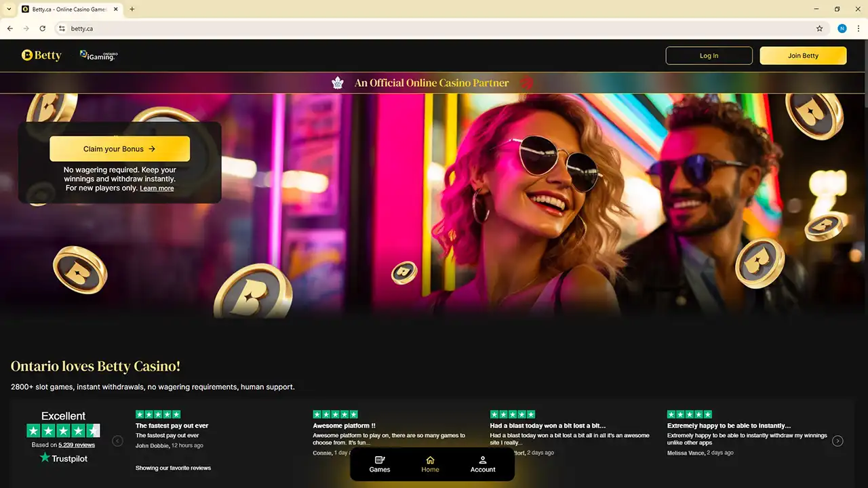The height and width of the screenshot is (488, 868).
Task: Show next Trustpilot reviews with right arrow
Action: tap(837, 441)
